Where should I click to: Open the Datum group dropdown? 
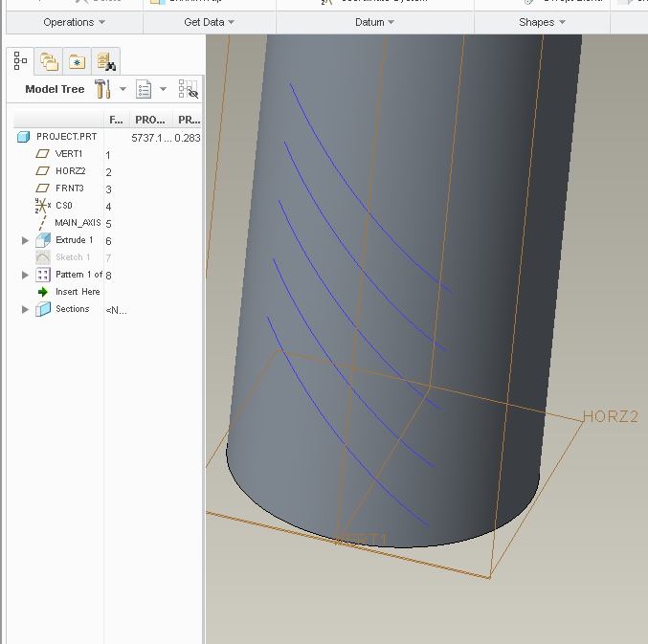(x=374, y=22)
